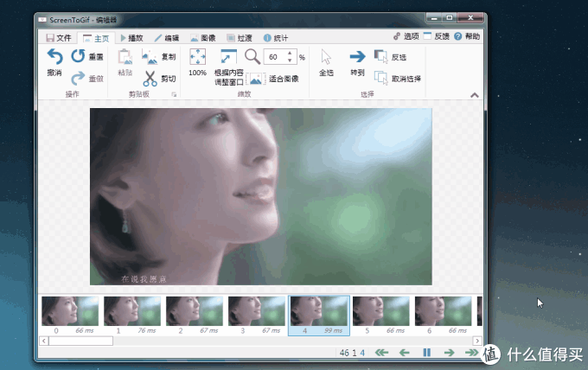The width and height of the screenshot is (588, 370).
Task: Select frame 4 thumbnail (99 ms)
Action: [319, 316]
